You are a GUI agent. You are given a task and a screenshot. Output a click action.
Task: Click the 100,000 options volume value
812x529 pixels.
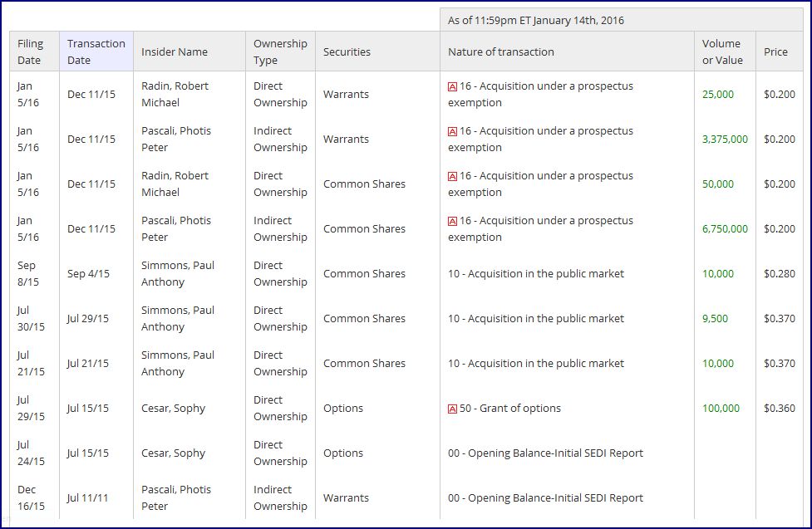721,409
